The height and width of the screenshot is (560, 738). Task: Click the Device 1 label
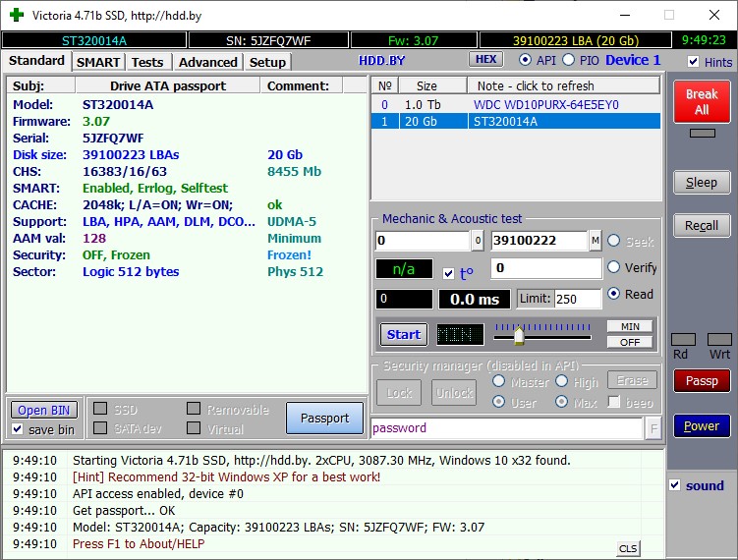tap(633, 60)
